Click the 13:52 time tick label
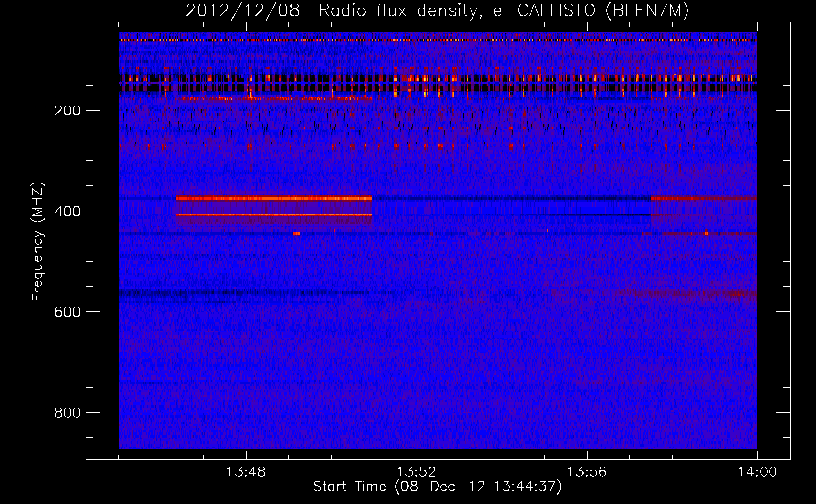Viewport: 816px width, 504px height. pos(417,472)
